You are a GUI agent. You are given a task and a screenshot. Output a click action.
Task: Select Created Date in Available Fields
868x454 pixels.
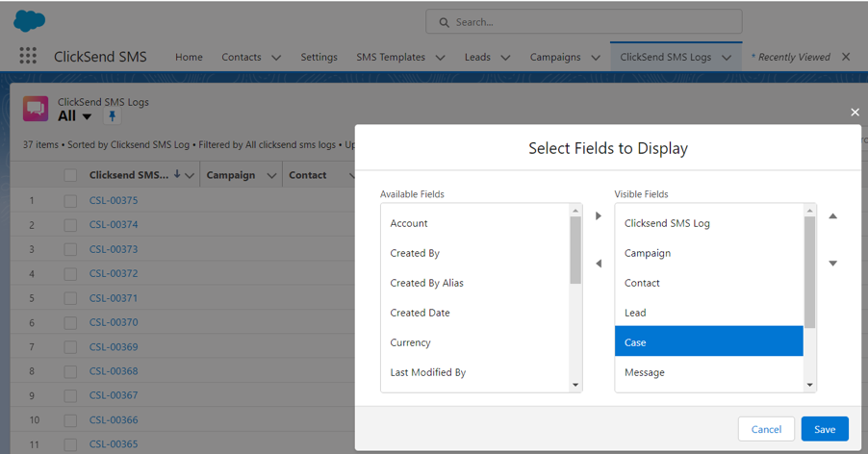pos(475,313)
